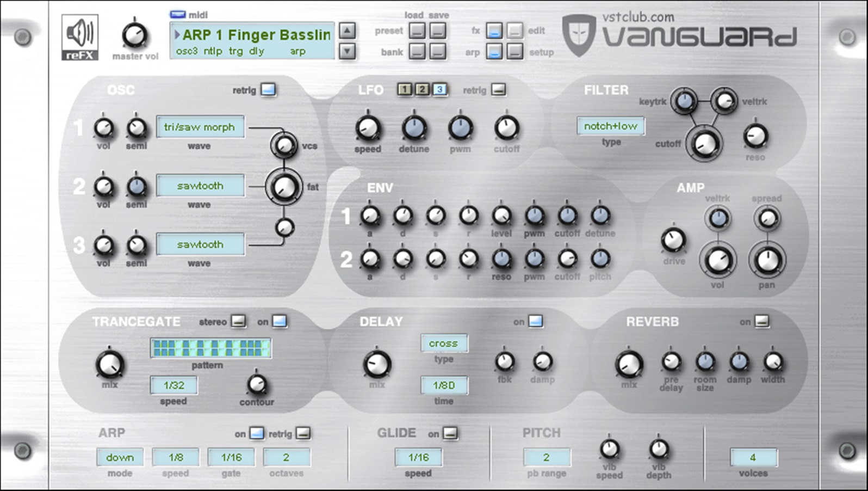Click the amp pan knob
Viewport: 868px width, 491px height.
[x=767, y=260]
